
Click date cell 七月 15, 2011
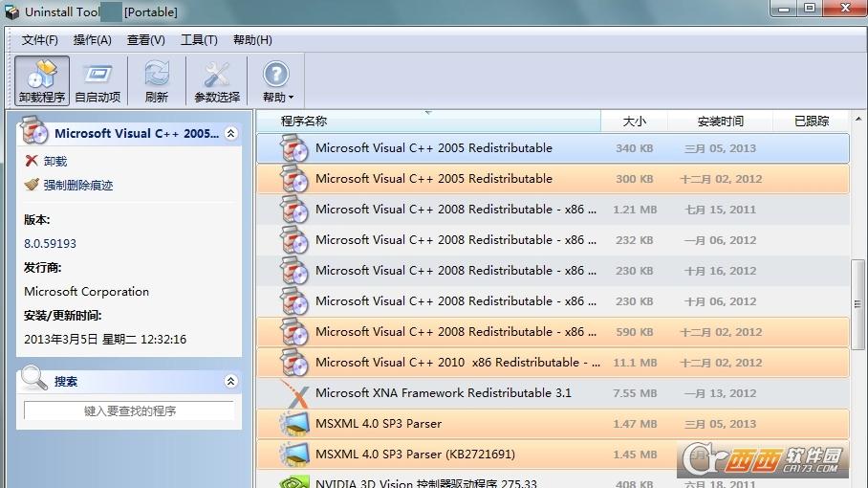(720, 210)
